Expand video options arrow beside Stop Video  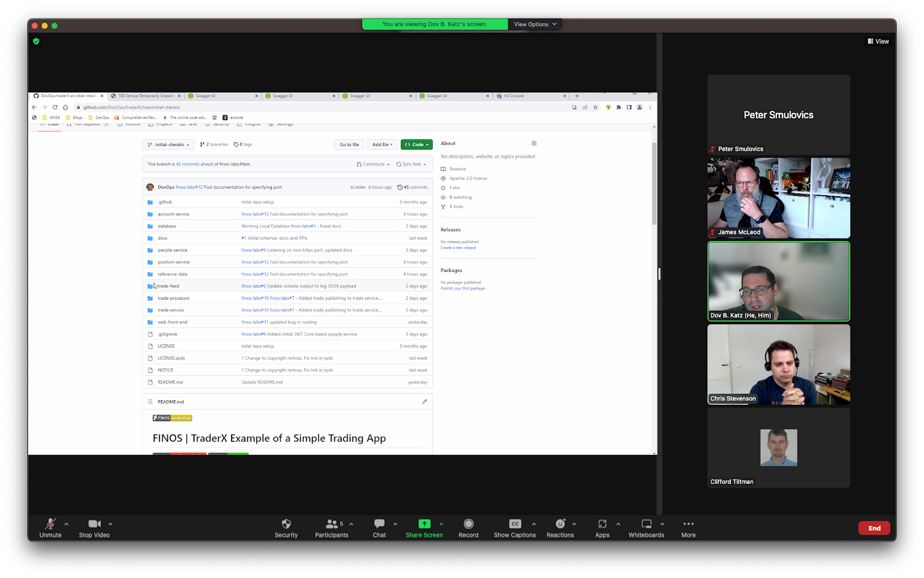pos(110,524)
